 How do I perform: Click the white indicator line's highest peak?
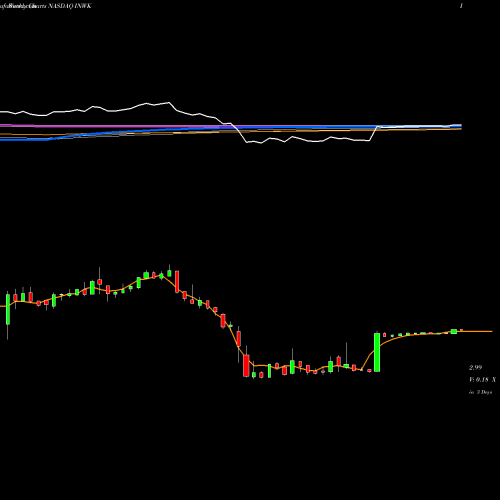coord(169,103)
